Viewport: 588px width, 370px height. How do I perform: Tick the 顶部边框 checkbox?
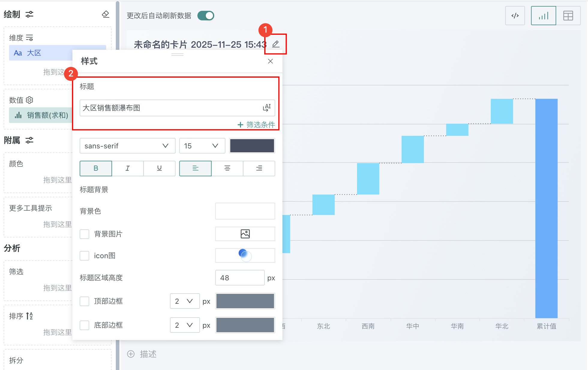coord(85,301)
